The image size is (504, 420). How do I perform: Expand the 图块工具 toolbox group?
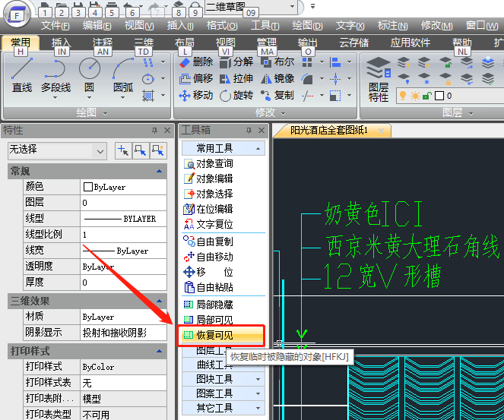point(258,378)
